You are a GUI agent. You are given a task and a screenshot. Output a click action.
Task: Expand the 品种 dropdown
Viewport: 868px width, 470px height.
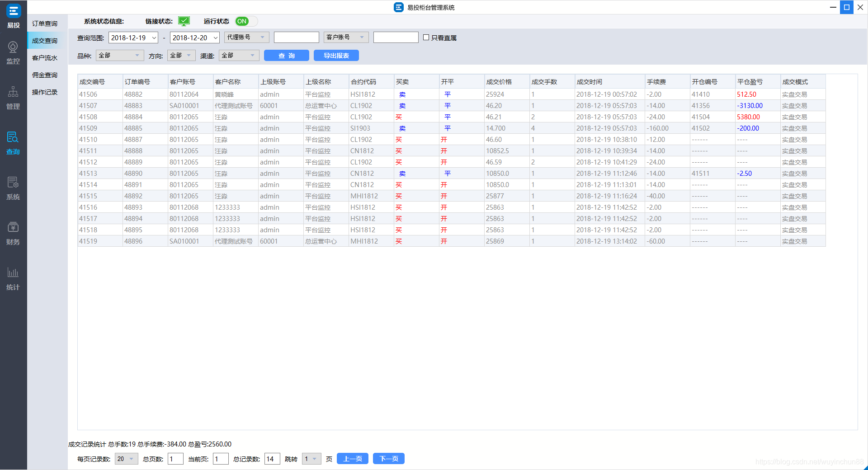(x=120, y=55)
